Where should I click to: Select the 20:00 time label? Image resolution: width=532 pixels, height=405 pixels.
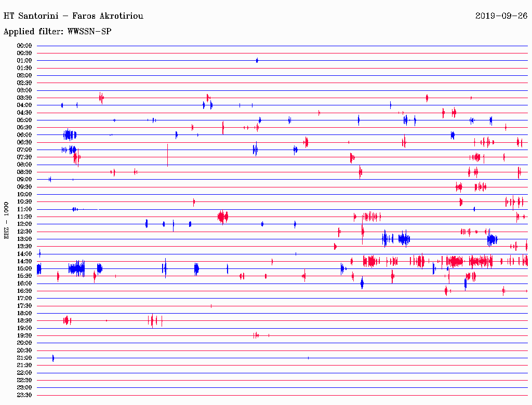tap(24, 343)
